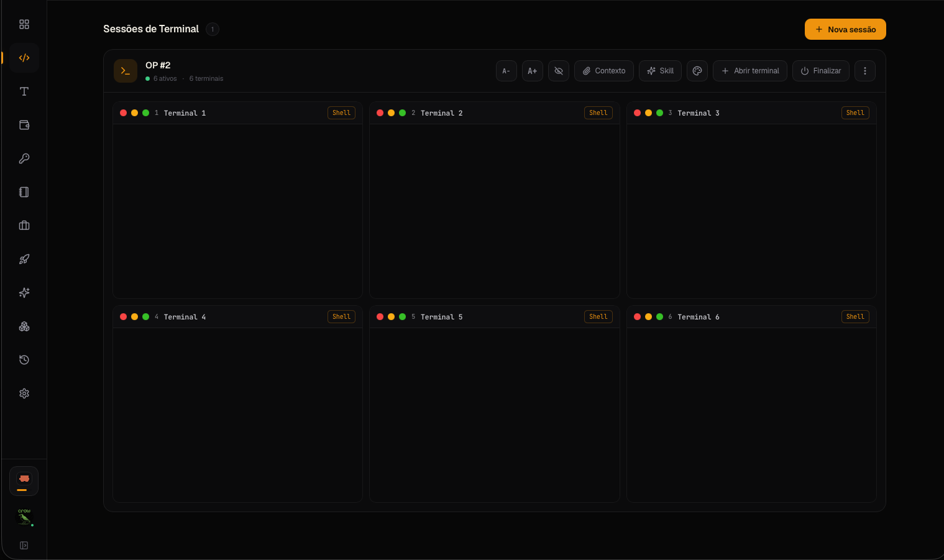Select the Terminal 5 title label
944x560 pixels.
coord(441,317)
